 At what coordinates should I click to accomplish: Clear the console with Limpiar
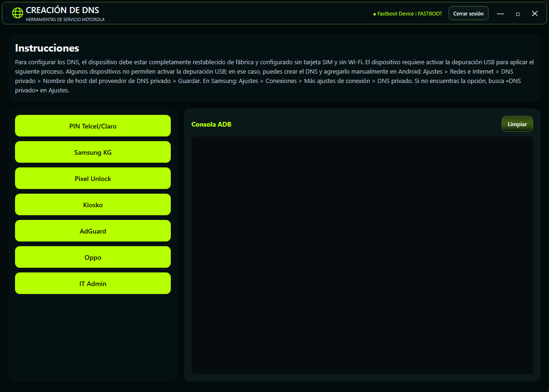(517, 124)
